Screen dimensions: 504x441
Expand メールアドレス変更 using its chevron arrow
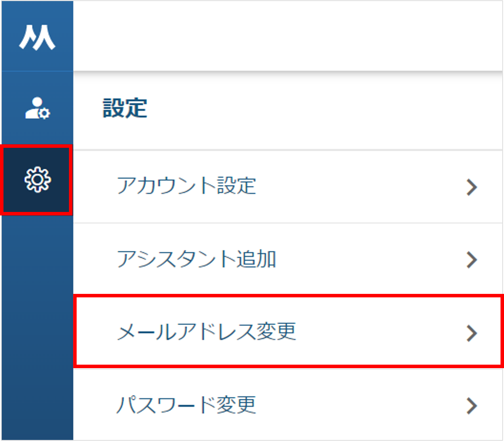tap(472, 333)
